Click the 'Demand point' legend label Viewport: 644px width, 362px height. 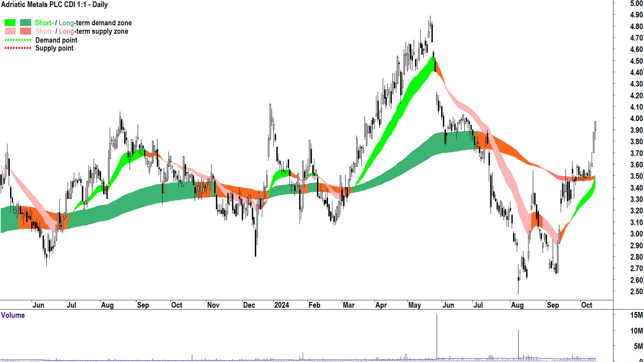click(x=56, y=40)
